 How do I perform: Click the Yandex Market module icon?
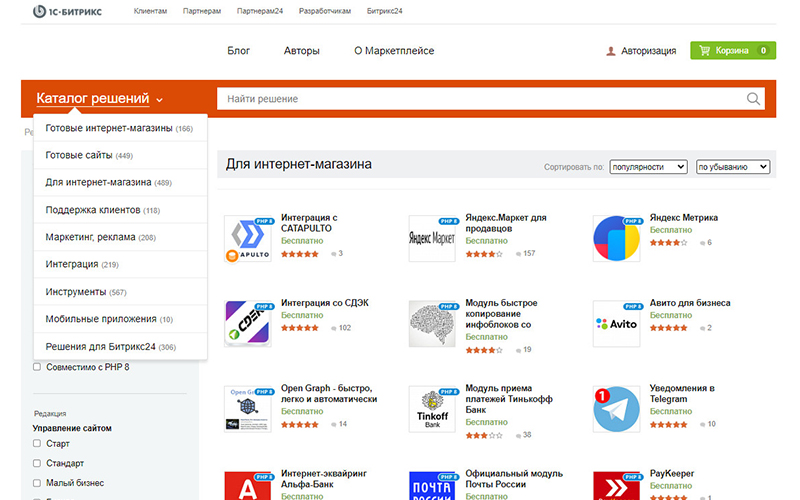point(432,239)
